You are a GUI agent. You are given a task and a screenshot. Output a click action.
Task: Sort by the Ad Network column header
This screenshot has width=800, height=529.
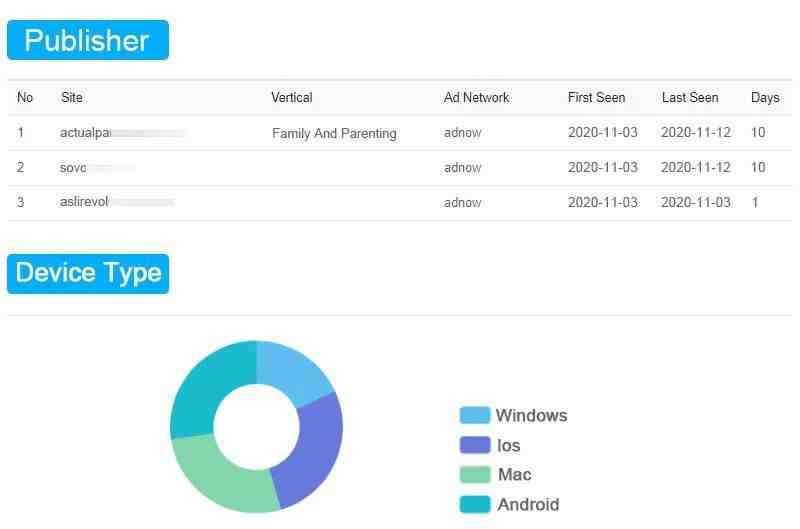(x=476, y=97)
